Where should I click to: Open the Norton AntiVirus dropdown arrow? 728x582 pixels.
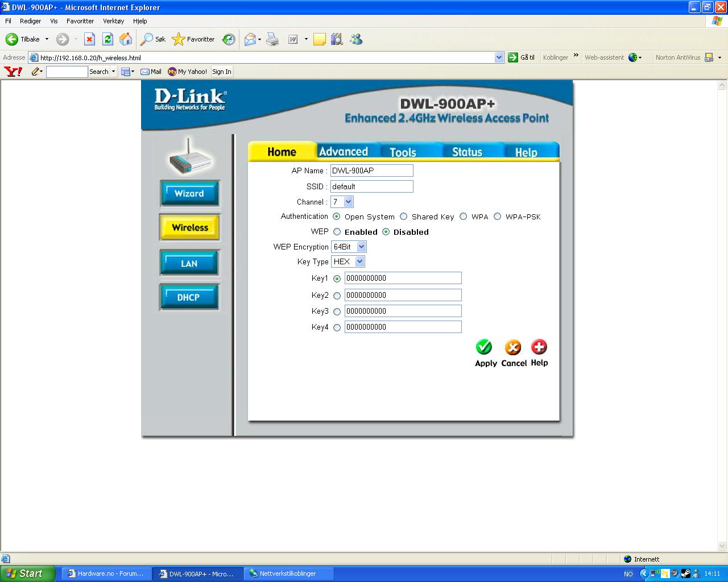point(719,57)
